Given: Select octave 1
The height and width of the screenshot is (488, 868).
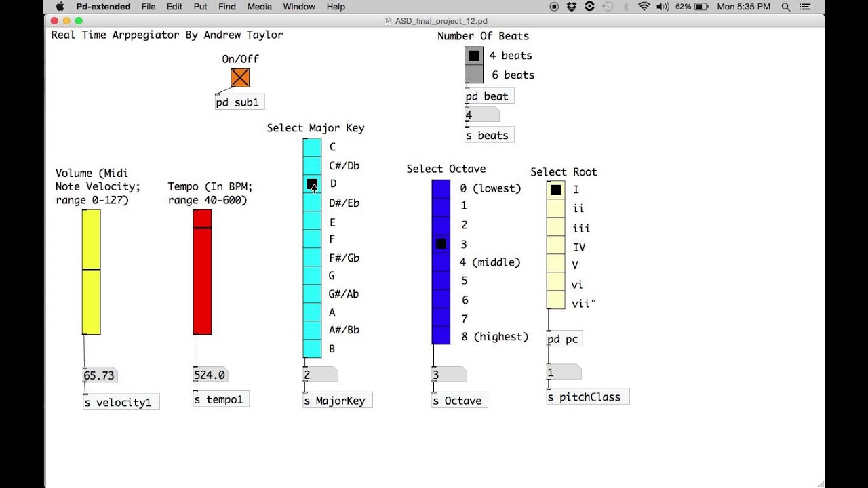Looking at the screenshot, I should (x=441, y=207).
